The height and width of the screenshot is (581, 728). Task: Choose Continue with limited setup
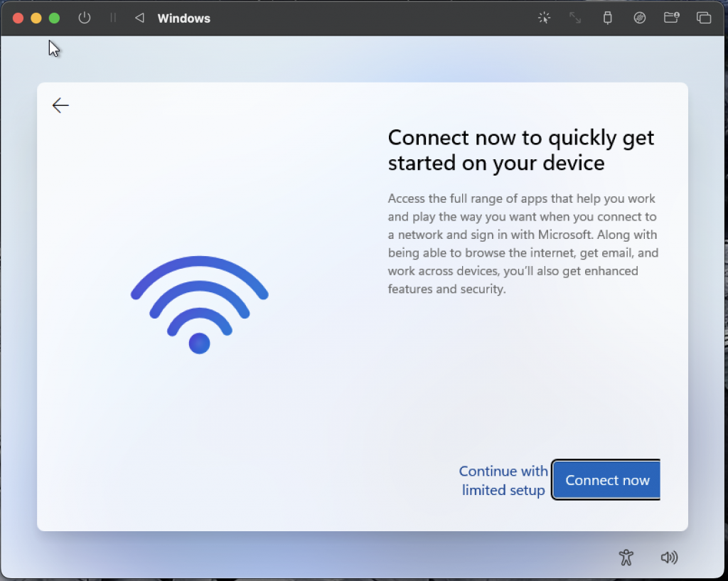click(x=503, y=481)
